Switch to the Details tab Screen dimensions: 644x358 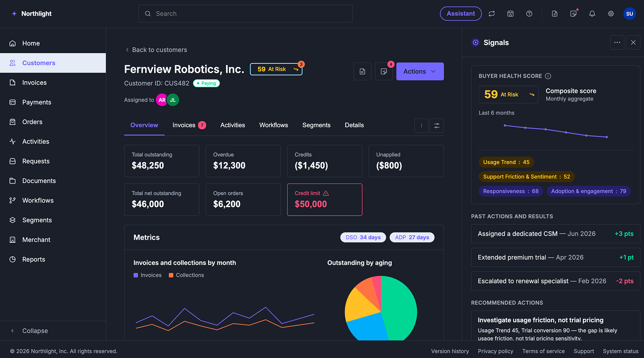(x=354, y=125)
